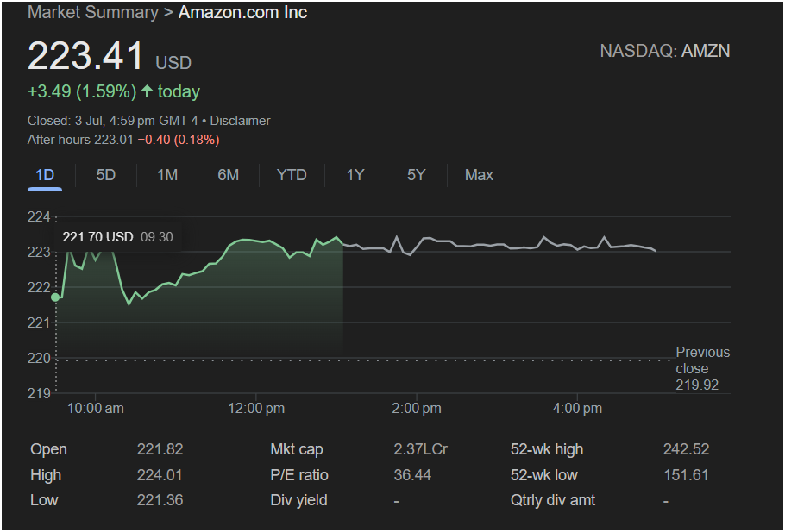Show the Max time range chart
The width and height of the screenshot is (785, 532).
479,175
